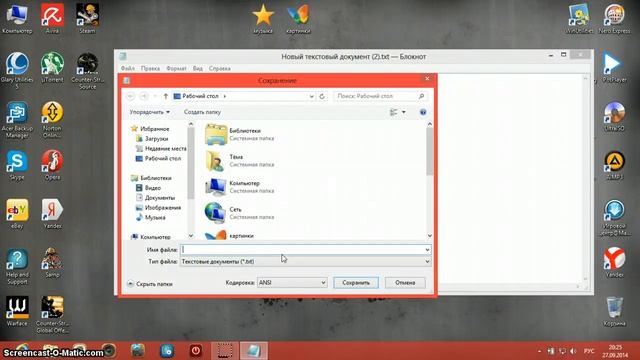Open the Правка menu in Notepad
The width and height of the screenshot is (640, 360).
click(150, 69)
